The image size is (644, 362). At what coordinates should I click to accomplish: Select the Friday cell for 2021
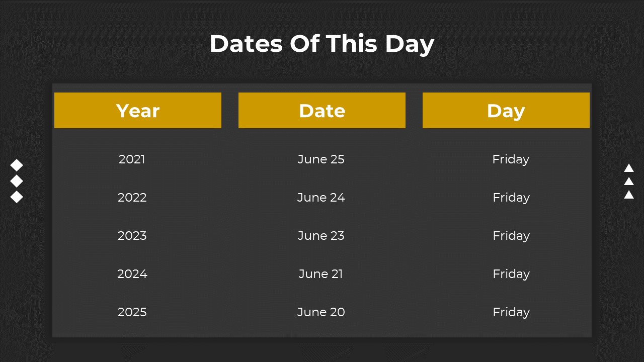pyautogui.click(x=511, y=159)
